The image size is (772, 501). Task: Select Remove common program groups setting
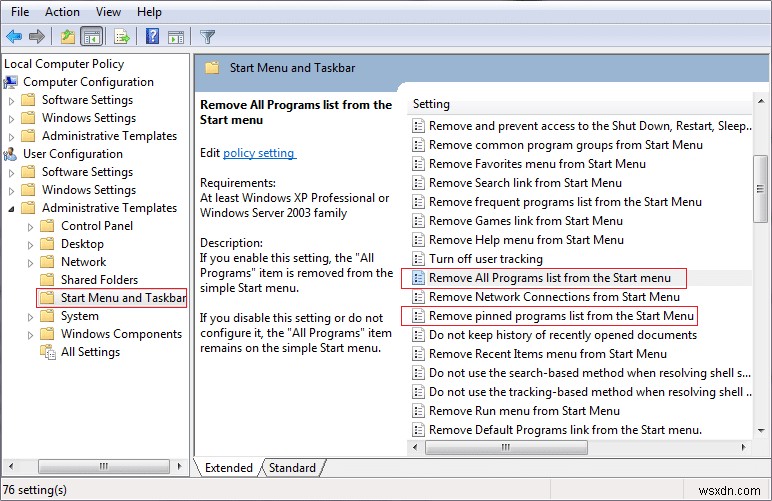pos(566,145)
